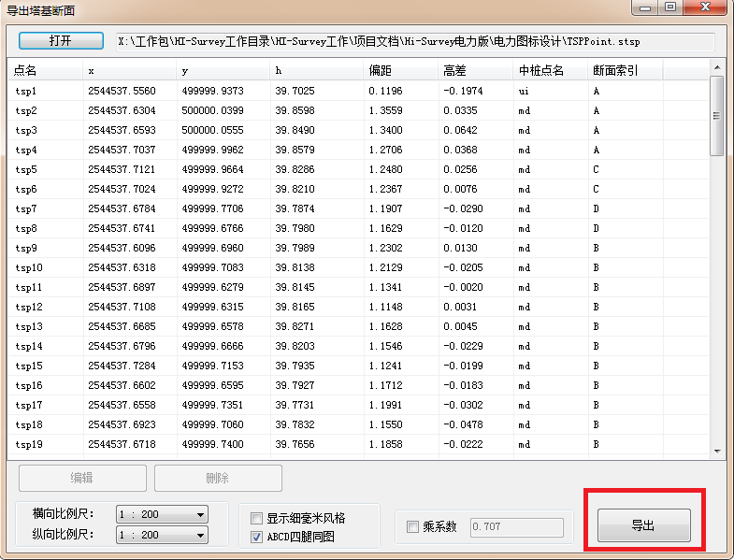
Task: Select row tsp15
Action: pyautogui.click(x=358, y=366)
